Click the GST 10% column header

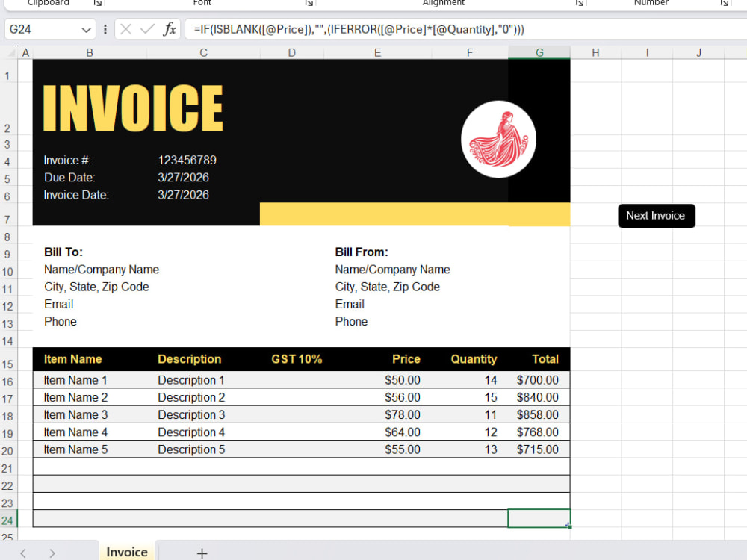[x=297, y=359]
